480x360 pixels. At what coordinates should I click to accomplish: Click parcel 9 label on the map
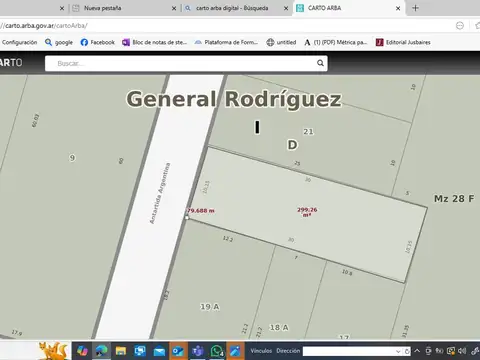click(x=72, y=158)
